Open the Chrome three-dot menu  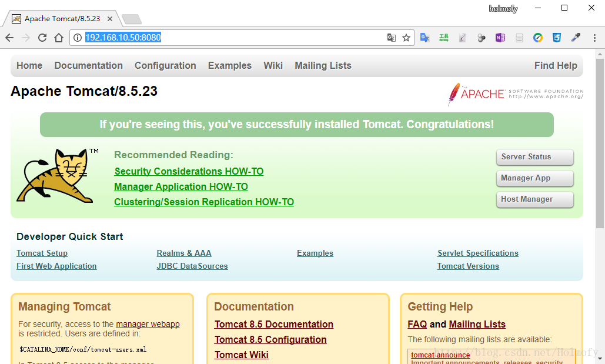point(594,38)
